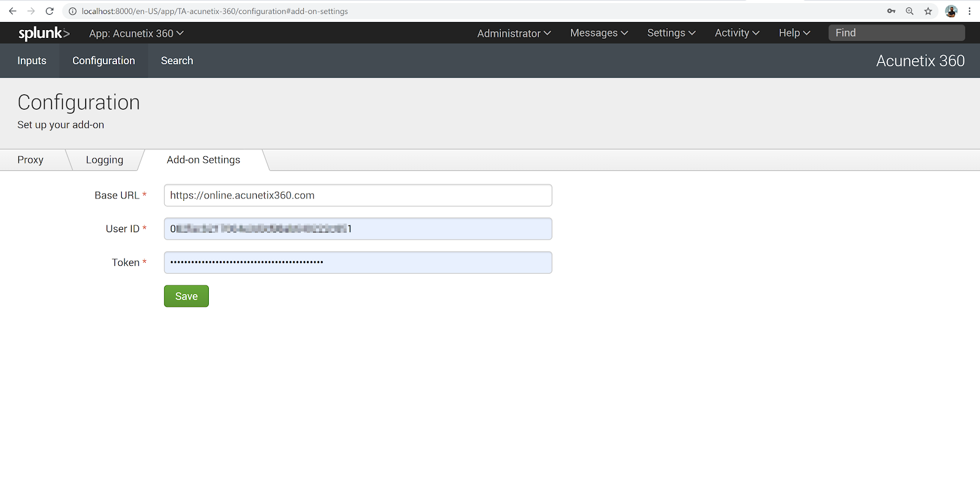Select the Add-on Settings tab
980x490 pixels.
point(203,160)
